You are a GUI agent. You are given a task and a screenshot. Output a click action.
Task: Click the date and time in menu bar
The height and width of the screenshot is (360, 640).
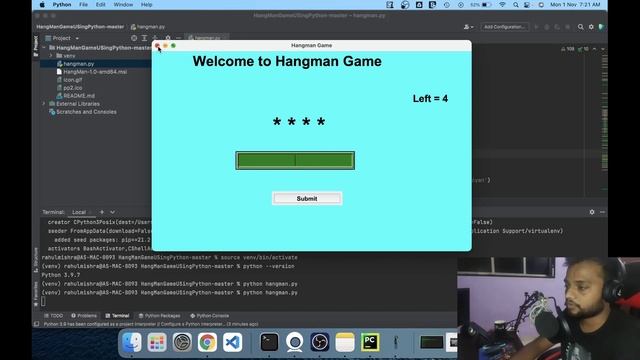coord(575,4)
